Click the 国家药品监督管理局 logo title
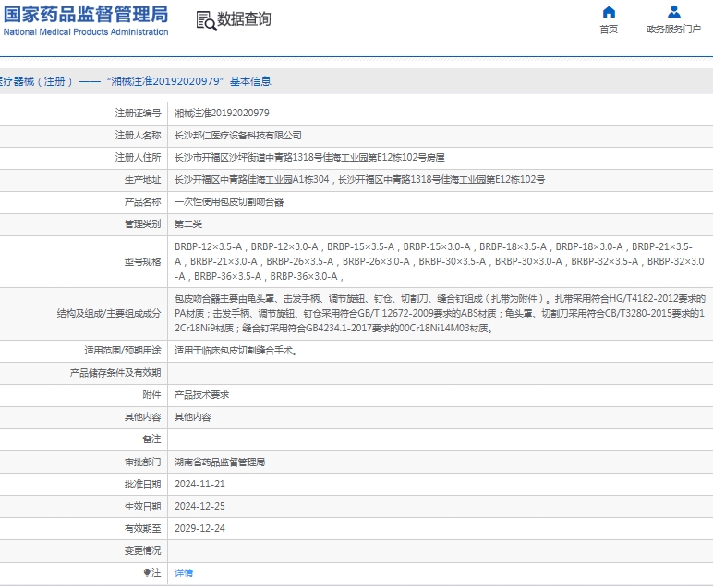The height and width of the screenshot is (588, 713). click(x=86, y=14)
